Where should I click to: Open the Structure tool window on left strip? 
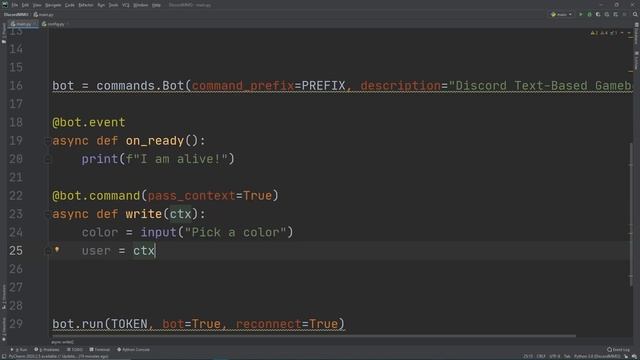point(4,296)
